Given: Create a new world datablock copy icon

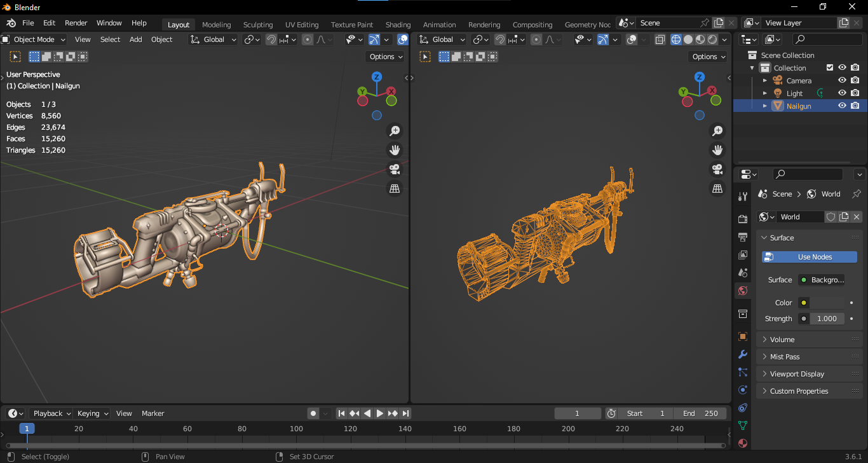Looking at the screenshot, I should [x=844, y=217].
